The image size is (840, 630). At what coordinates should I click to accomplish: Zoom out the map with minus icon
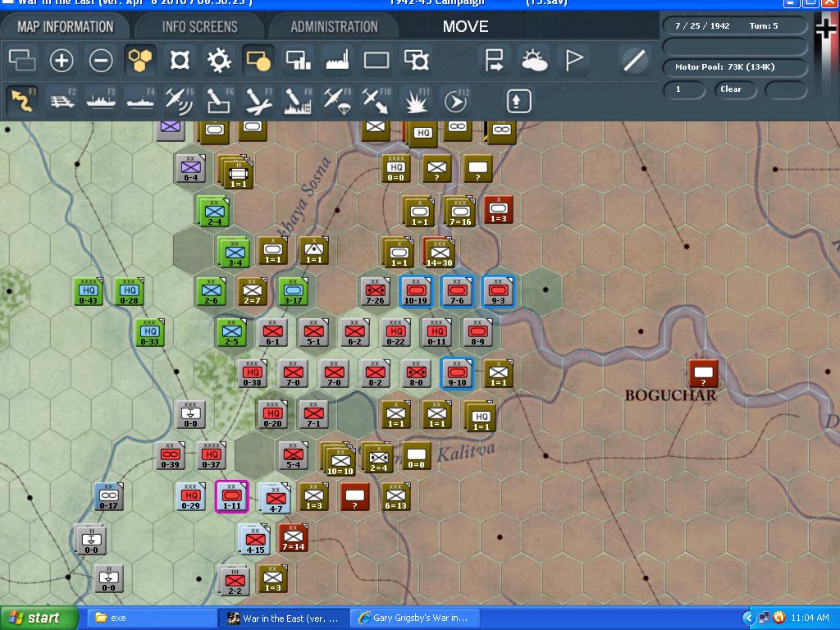101,60
